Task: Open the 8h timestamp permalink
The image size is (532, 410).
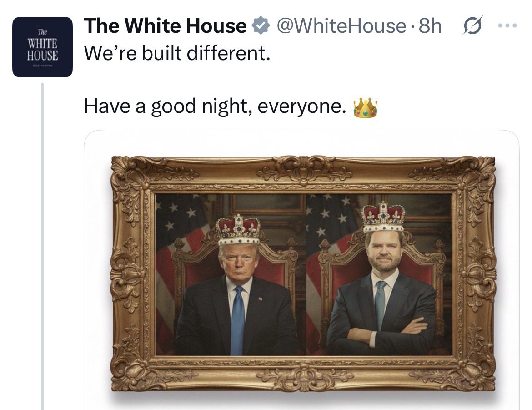Action: 430,26
